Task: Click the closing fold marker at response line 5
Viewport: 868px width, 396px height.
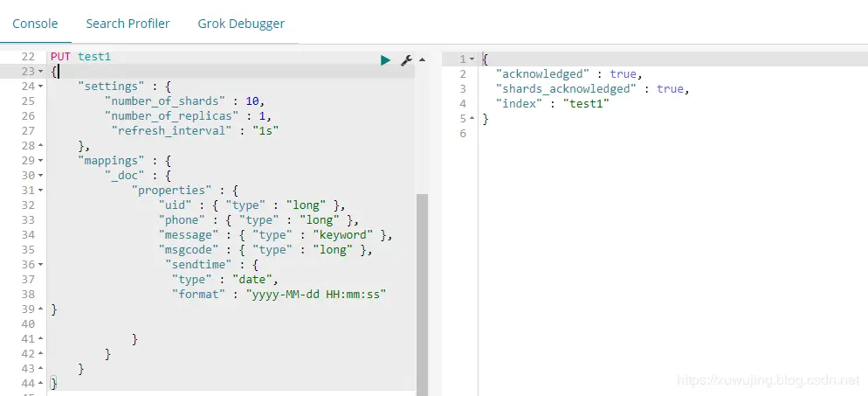Action: pos(472,119)
